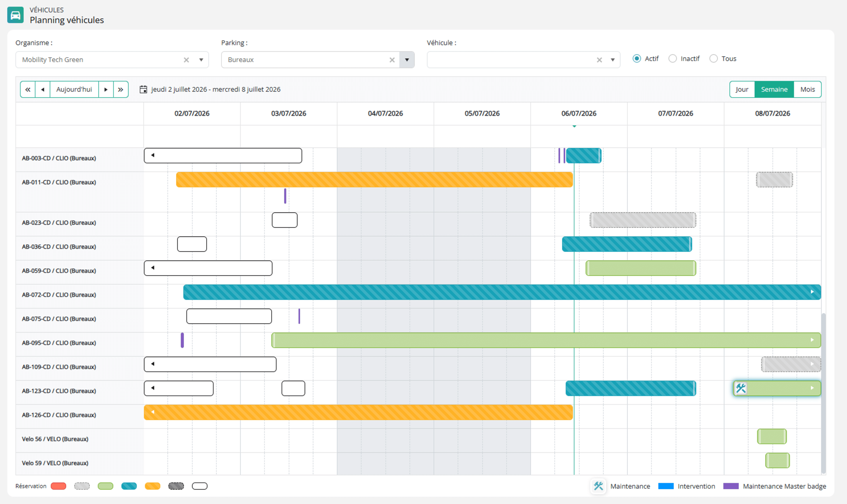Select the Tous radio button
This screenshot has height=504, width=847.
(713, 59)
